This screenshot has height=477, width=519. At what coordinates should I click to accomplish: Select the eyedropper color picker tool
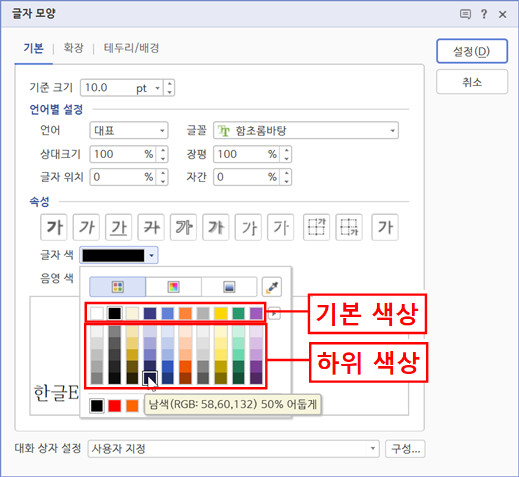(272, 287)
